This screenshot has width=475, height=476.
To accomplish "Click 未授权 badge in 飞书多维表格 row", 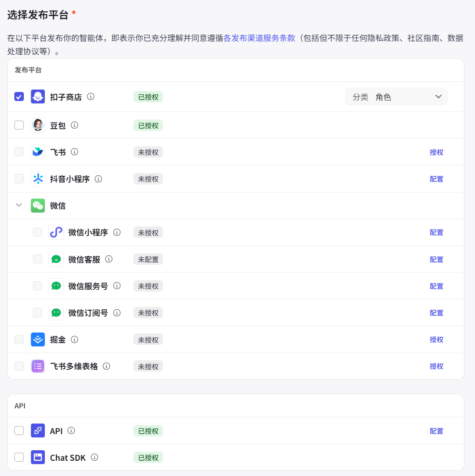I will 148,366.
